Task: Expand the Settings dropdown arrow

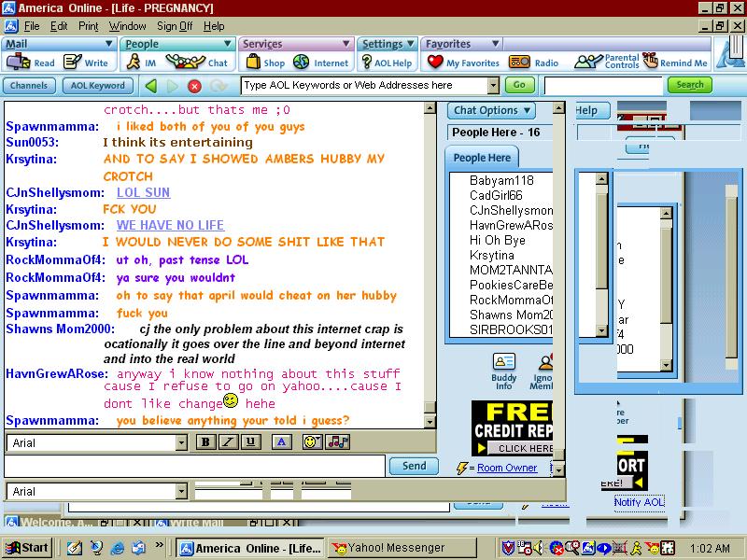Action: coord(410,44)
